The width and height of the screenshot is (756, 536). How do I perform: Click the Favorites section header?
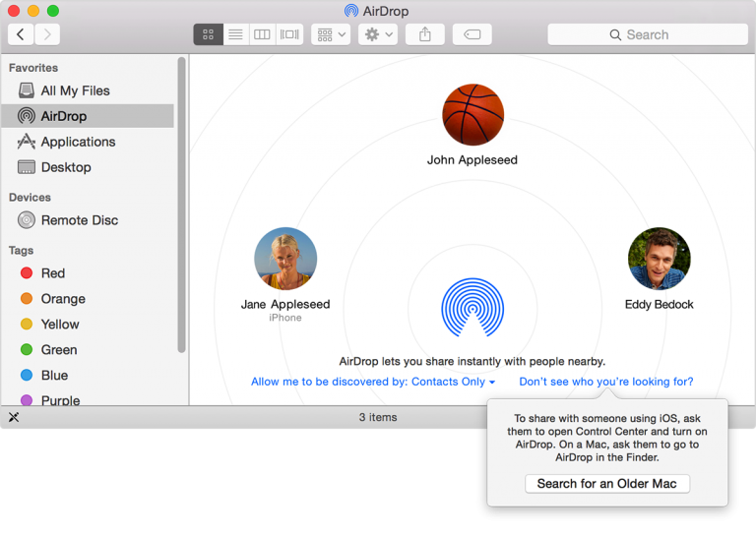(x=33, y=68)
